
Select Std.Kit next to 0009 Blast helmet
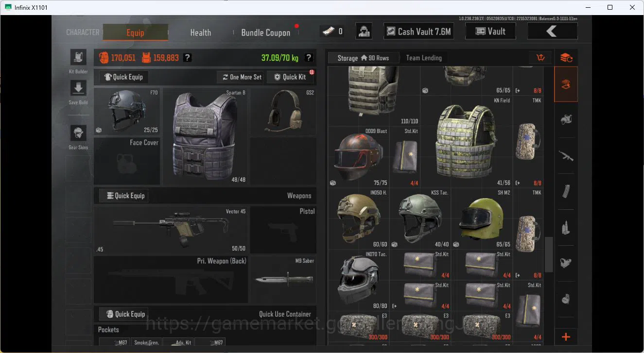pos(405,157)
